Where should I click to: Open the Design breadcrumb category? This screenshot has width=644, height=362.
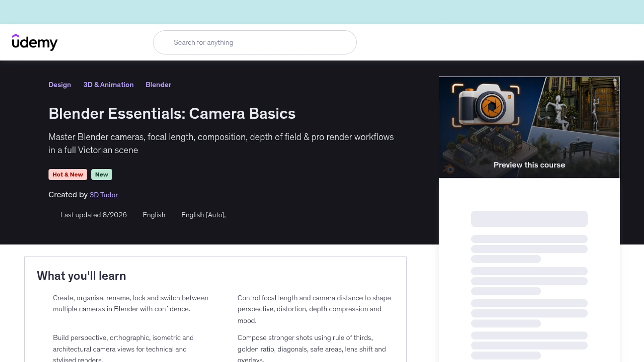point(60,85)
